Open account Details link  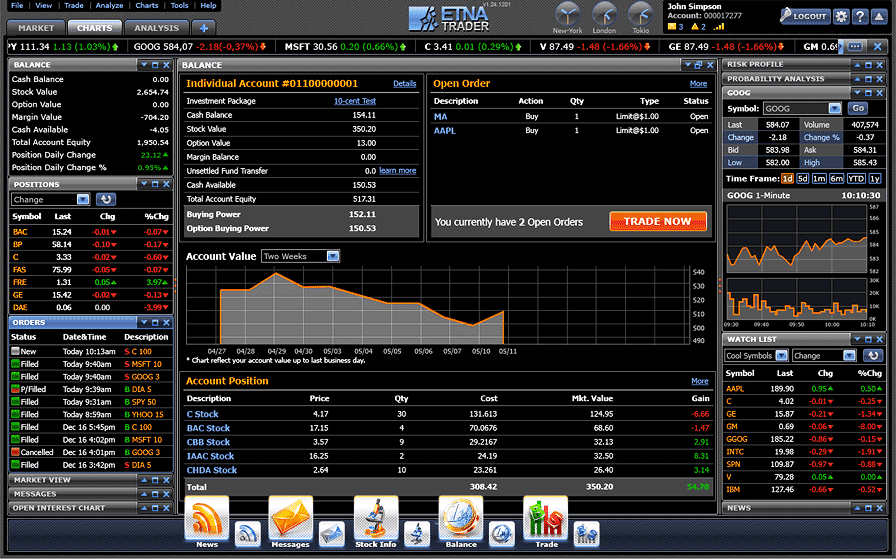pos(405,83)
